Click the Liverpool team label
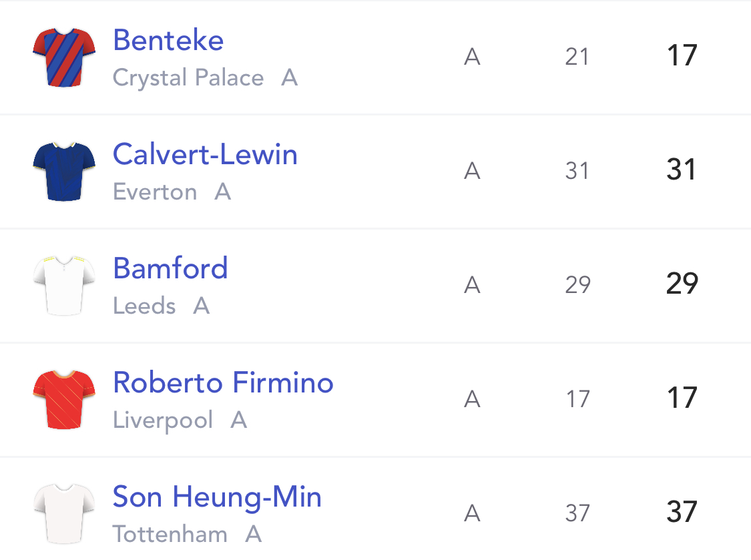Image resolution: width=751 pixels, height=560 pixels. [163, 420]
